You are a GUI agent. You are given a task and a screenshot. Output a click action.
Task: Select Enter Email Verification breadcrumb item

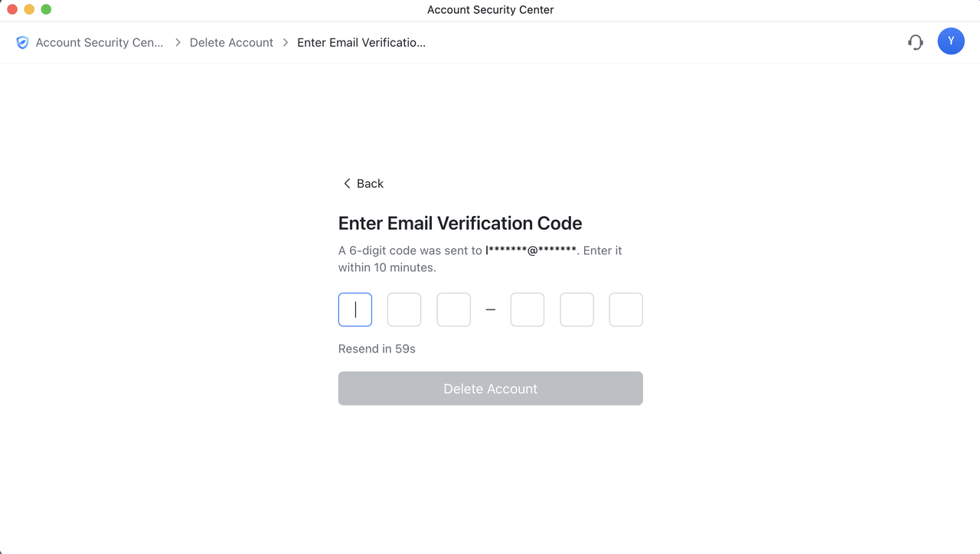coord(361,43)
